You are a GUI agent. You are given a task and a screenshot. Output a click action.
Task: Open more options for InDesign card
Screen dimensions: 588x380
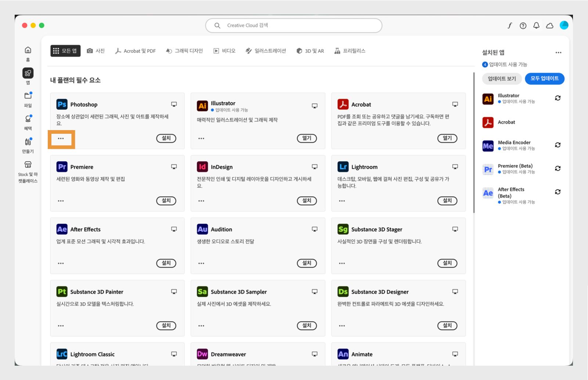(x=201, y=201)
